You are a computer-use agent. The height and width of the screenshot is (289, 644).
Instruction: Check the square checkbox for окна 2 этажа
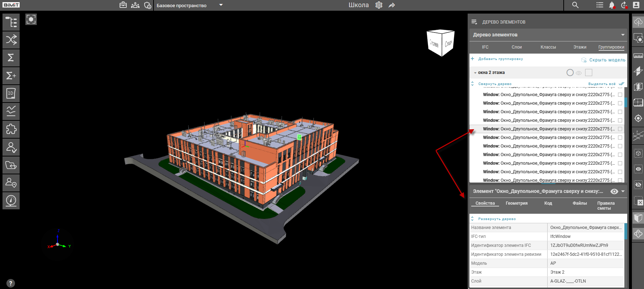(589, 73)
